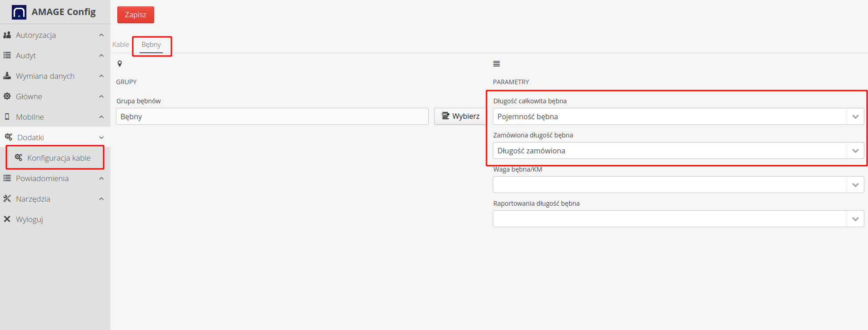
Task: Expand the Audyt menu section chevron
Action: [x=101, y=56]
